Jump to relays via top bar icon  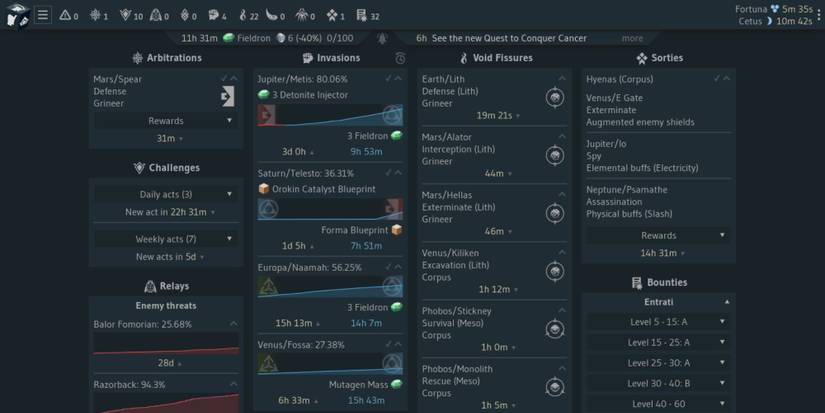click(159, 16)
